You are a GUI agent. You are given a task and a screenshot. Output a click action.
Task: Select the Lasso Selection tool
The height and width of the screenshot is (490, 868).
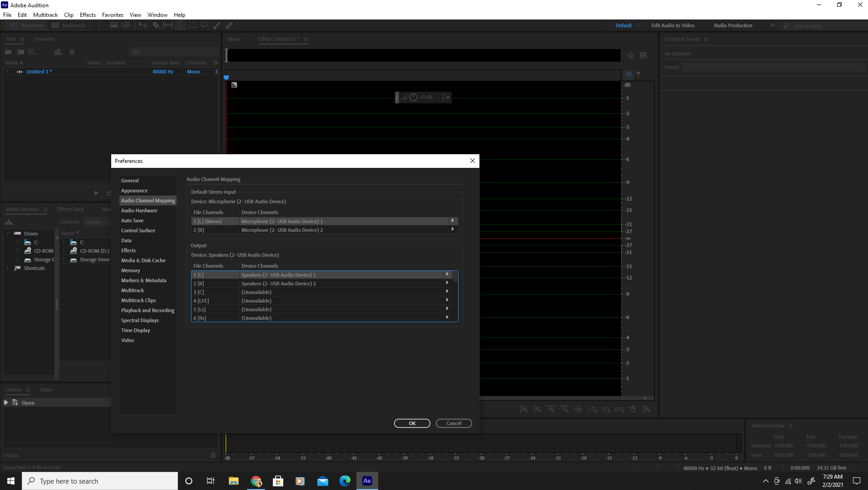click(x=205, y=25)
